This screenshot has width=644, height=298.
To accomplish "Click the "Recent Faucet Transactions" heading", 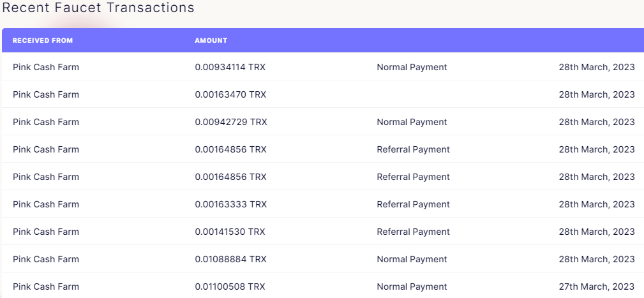I will click(x=98, y=8).
